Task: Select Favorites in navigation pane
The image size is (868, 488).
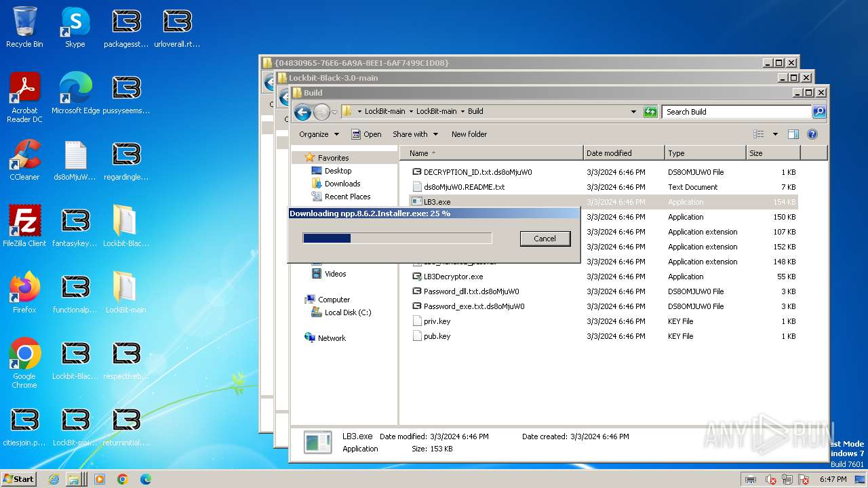Action: (333, 158)
